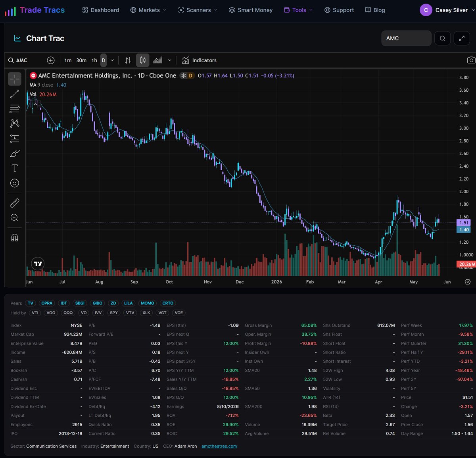Switch to bars chart style
This screenshot has width=476, height=458.
128,60
